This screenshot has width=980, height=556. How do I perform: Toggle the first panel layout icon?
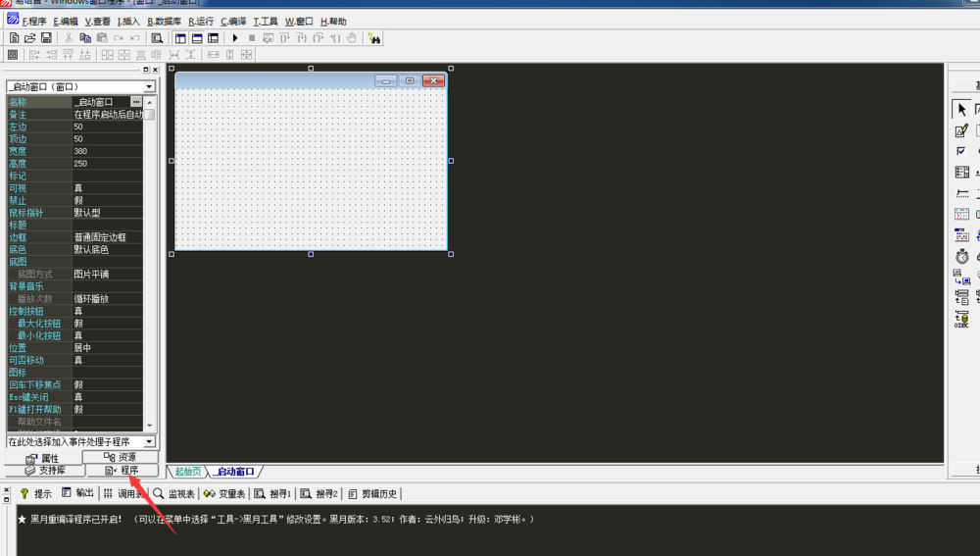coord(180,38)
